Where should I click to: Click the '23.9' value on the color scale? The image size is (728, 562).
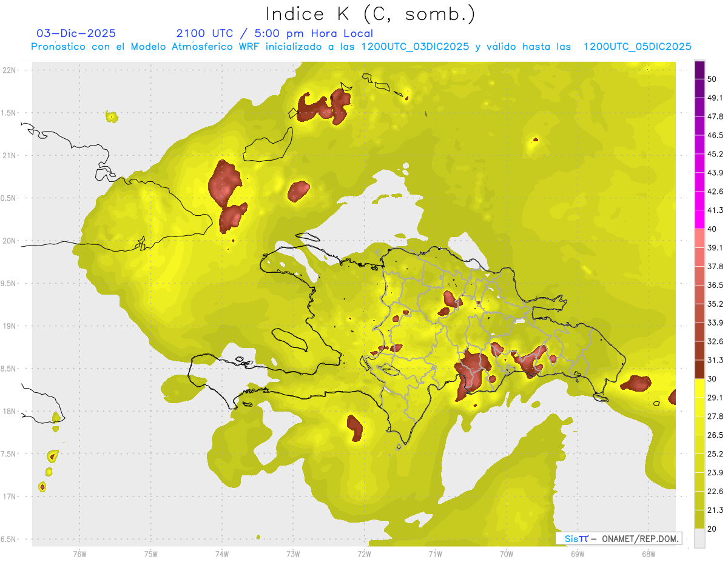pyautogui.click(x=715, y=472)
